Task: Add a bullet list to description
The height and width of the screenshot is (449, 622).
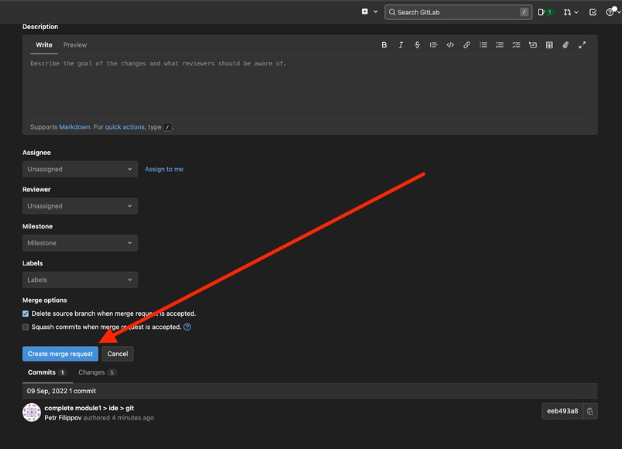Action: tap(483, 45)
